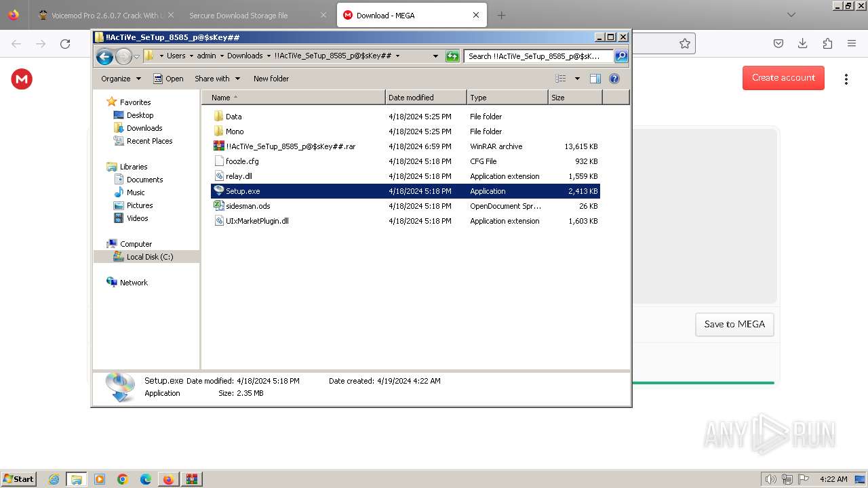Click the green refresh button in address bar
The height and width of the screenshot is (488, 868).
pos(452,56)
